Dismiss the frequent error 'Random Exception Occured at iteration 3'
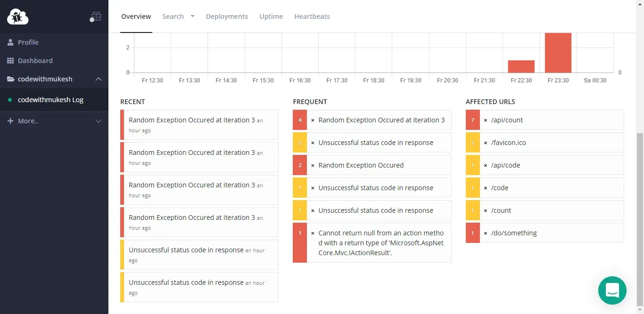This screenshot has height=314, width=644. tap(312, 120)
